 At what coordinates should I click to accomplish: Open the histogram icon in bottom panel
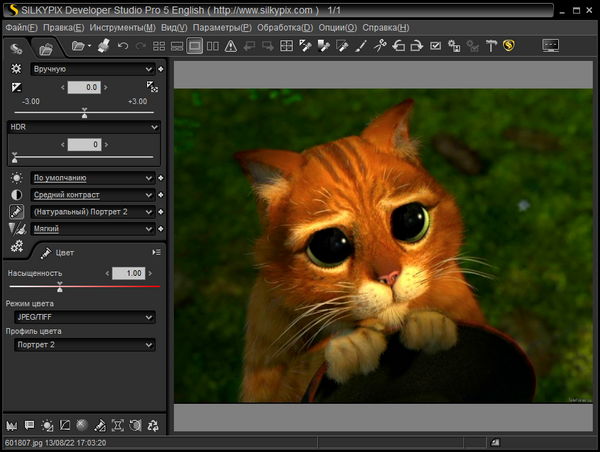[x=12, y=425]
